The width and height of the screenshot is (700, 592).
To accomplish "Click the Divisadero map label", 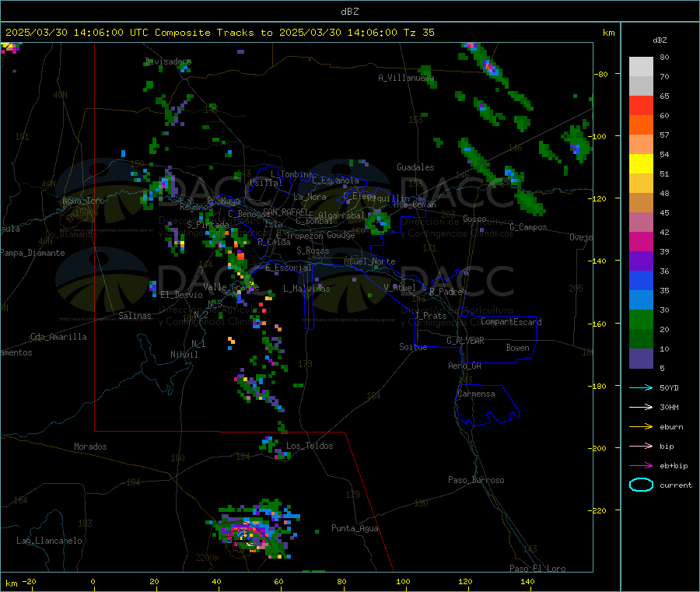I will (168, 61).
